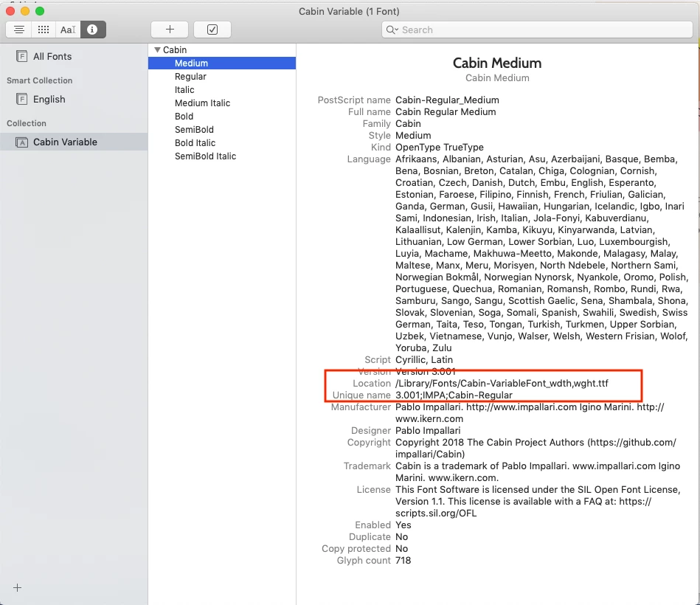Select the SemiBold Italic style

222,156
